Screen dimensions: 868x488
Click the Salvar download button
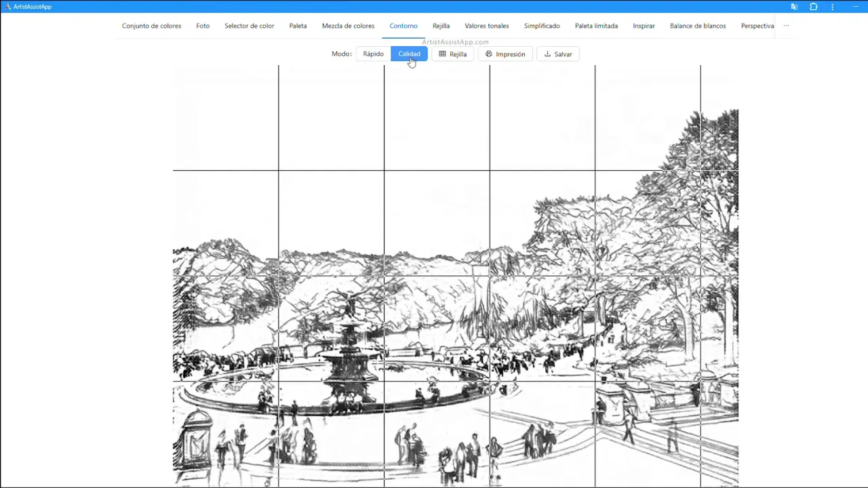tap(557, 54)
